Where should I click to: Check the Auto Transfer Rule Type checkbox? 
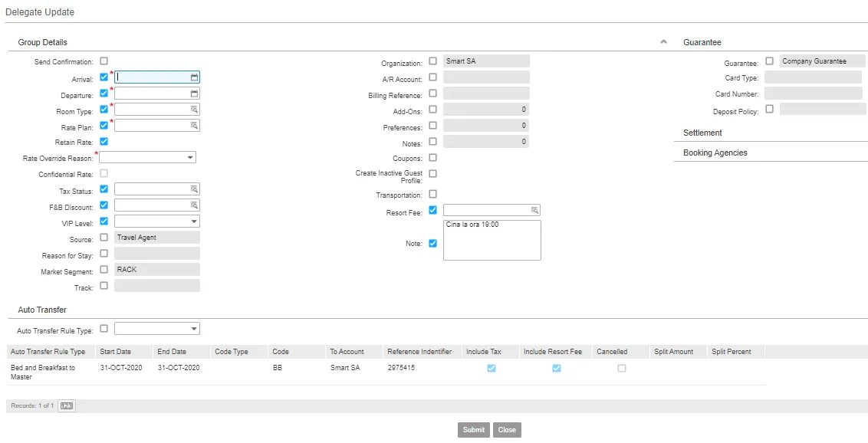click(104, 329)
